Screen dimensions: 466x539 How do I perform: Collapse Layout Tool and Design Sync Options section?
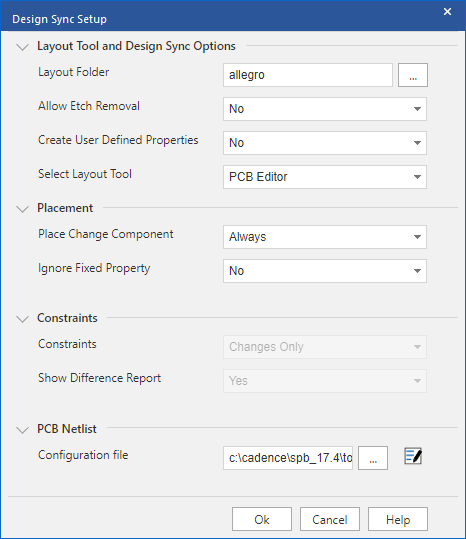click(x=23, y=47)
